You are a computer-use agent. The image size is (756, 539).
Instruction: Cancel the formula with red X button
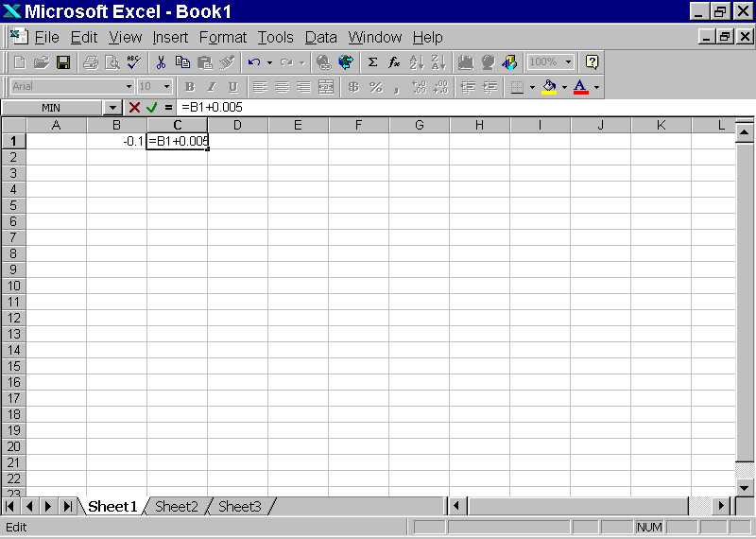coord(134,108)
